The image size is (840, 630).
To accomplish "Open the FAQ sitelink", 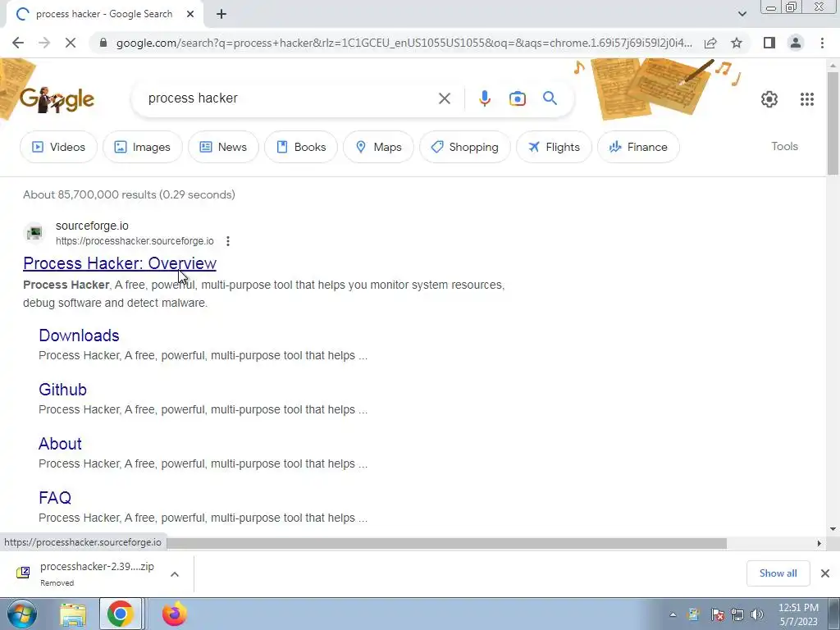I will click(x=55, y=498).
